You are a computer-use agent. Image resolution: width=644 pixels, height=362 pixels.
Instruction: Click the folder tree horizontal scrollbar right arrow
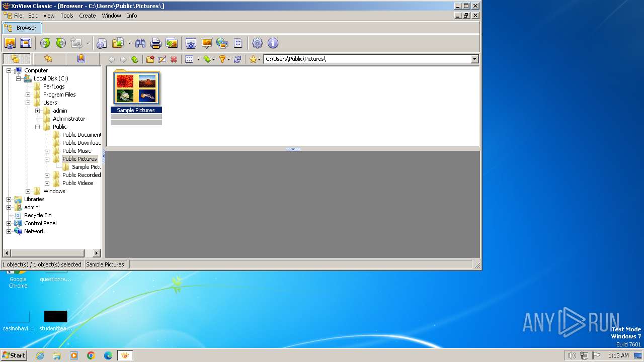pyautogui.click(x=97, y=253)
